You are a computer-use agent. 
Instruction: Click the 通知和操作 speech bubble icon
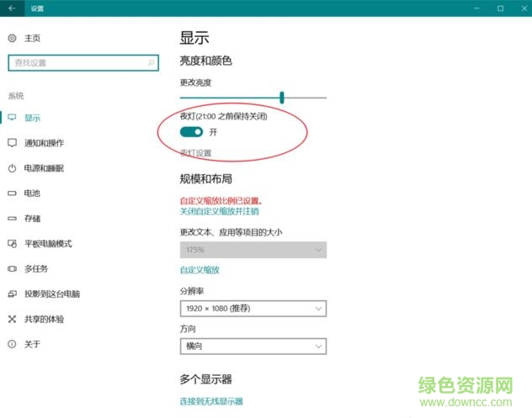[13, 143]
